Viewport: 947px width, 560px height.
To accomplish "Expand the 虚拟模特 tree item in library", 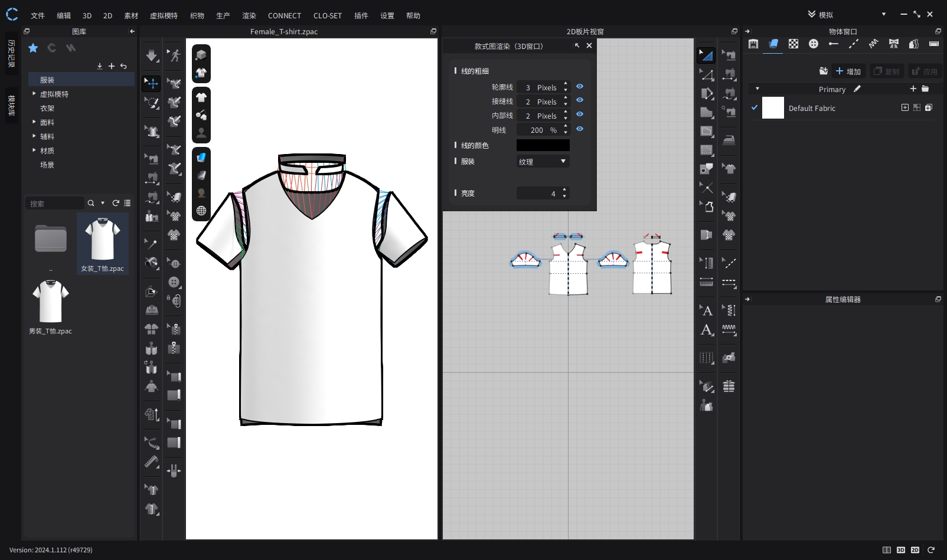I will (34, 94).
